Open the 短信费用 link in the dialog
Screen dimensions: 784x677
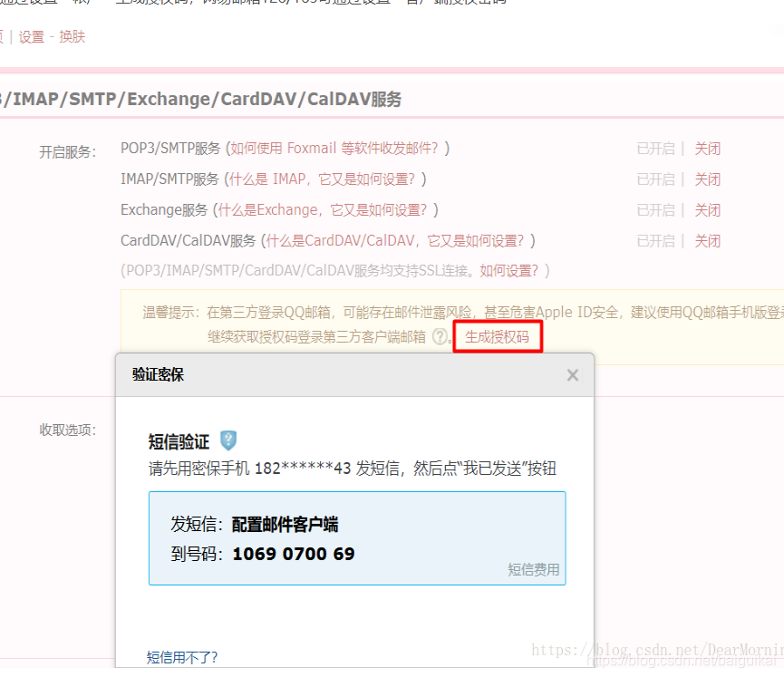click(534, 569)
